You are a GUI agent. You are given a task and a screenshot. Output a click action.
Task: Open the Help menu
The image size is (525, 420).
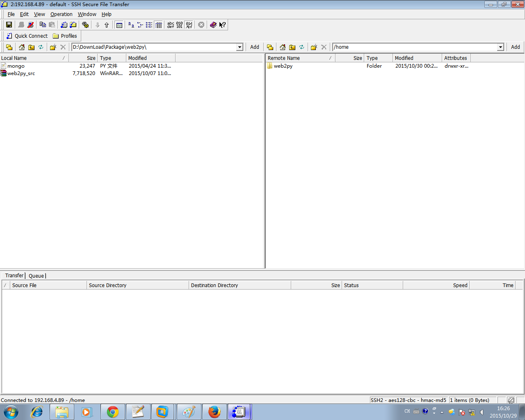pyautogui.click(x=107, y=14)
